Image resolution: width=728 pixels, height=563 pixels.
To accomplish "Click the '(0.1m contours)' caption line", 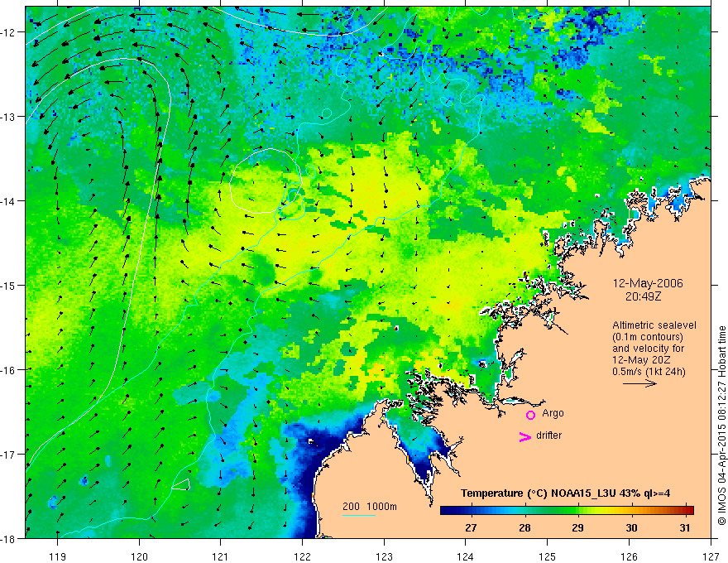I will 648,337.
